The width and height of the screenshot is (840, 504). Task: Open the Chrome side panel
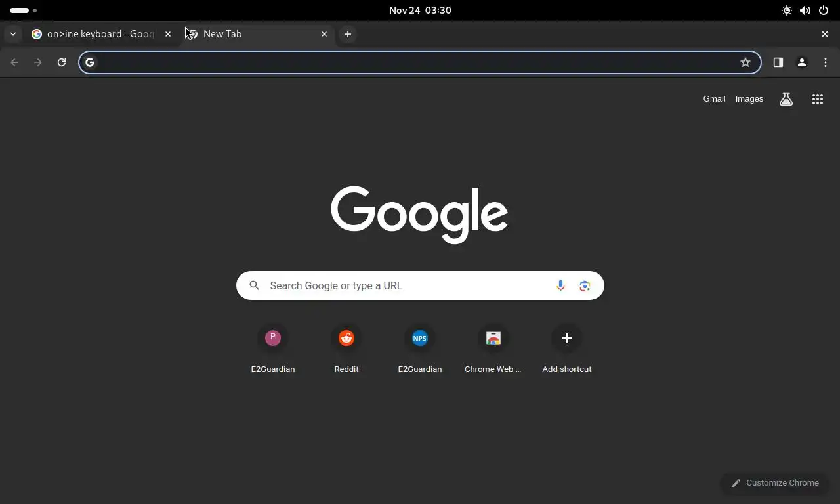click(778, 62)
